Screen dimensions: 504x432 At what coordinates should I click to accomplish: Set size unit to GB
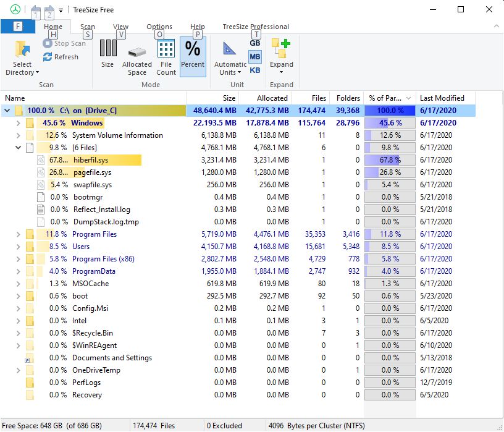pos(254,43)
